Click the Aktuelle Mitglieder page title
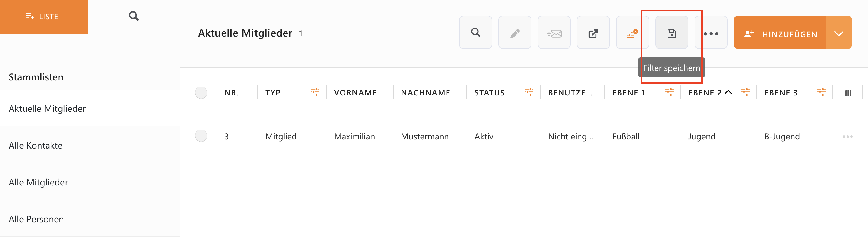The width and height of the screenshot is (868, 237). coord(245,33)
